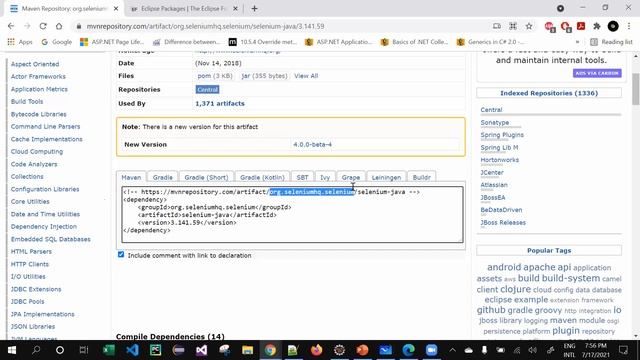Open the 1,371 artifacts link
Screen dimensions: 640x360
tap(220, 104)
